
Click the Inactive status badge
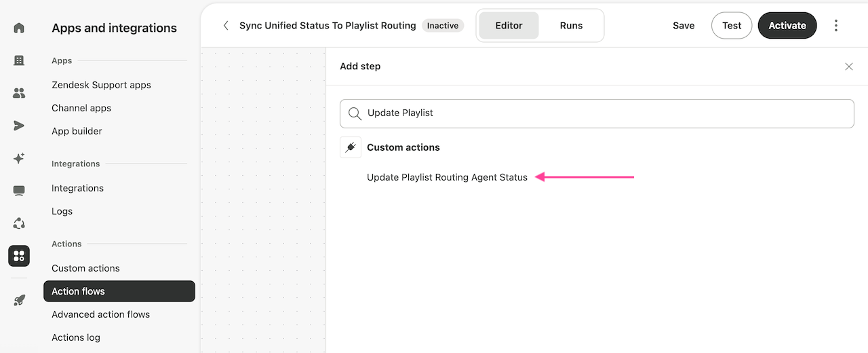click(x=443, y=26)
